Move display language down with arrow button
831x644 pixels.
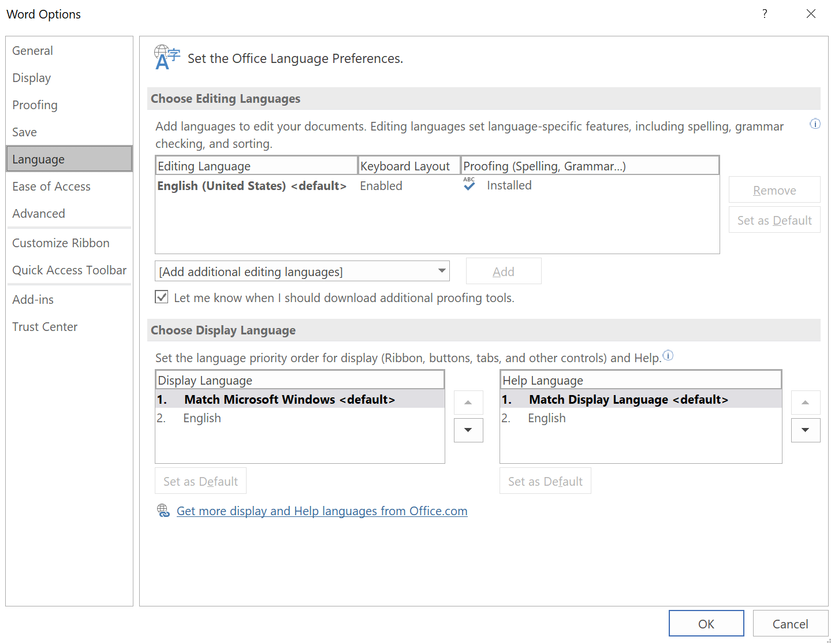pyautogui.click(x=468, y=430)
